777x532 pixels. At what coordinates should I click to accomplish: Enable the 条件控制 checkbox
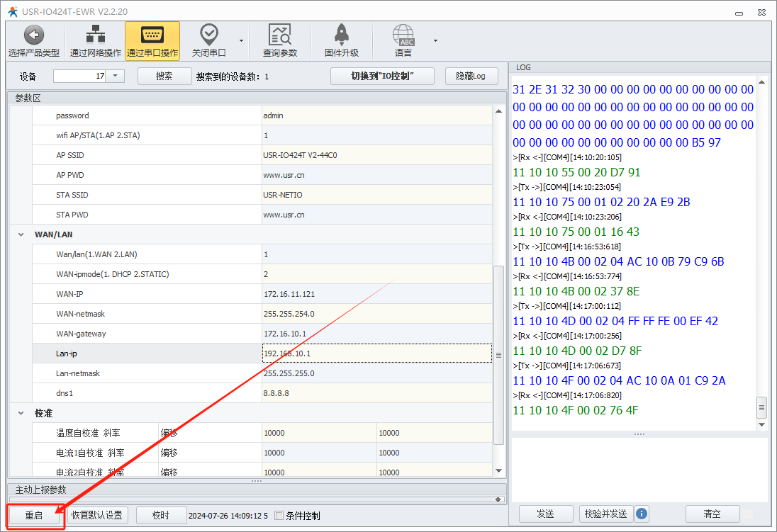279,516
